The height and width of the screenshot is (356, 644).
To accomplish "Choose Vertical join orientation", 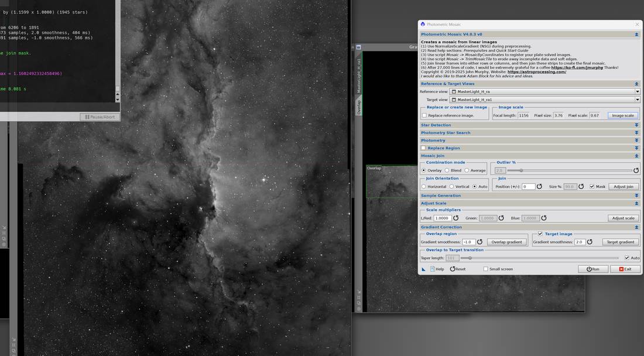I will tap(451, 186).
